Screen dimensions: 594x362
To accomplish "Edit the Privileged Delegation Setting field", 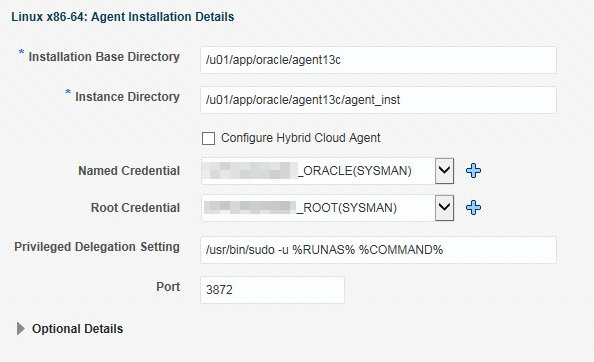I will point(378,250).
